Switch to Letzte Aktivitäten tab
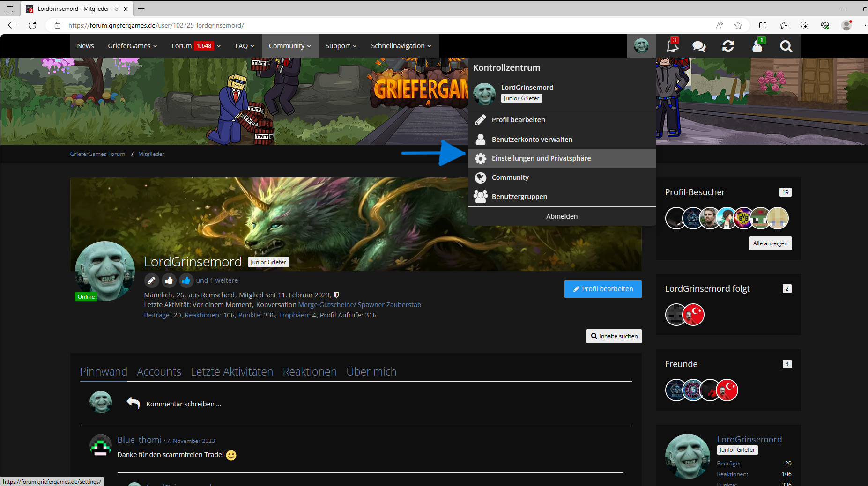 232,372
